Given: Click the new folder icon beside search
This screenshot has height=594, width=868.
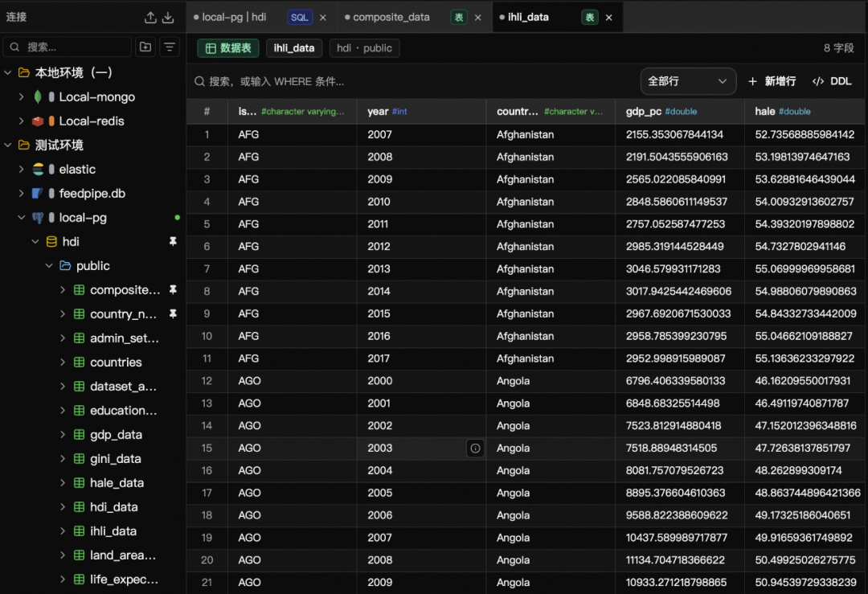Looking at the screenshot, I should (x=145, y=47).
